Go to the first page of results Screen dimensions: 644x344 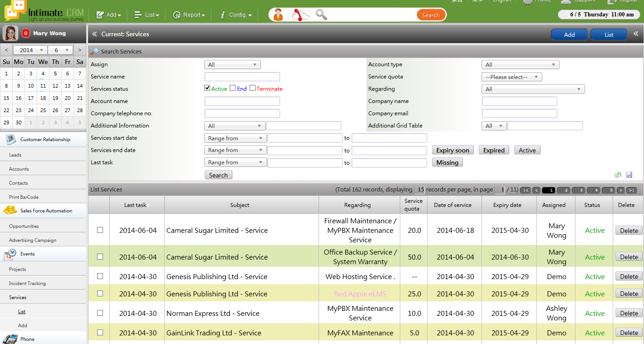[526, 190]
